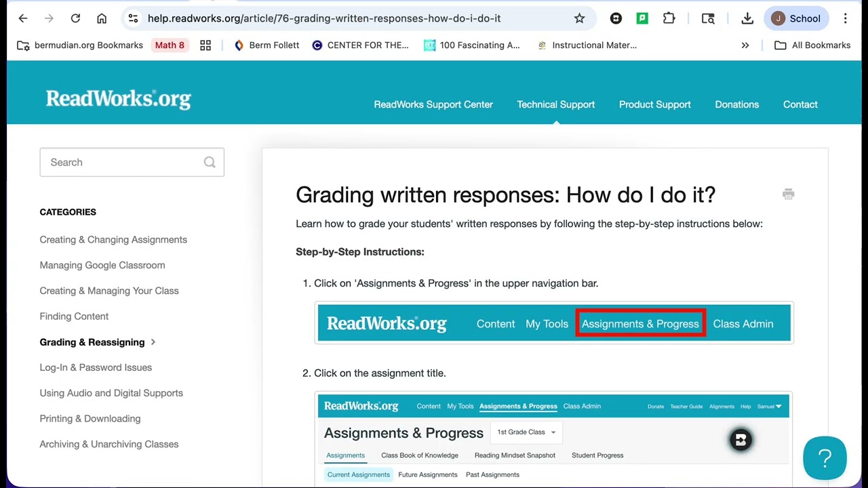The width and height of the screenshot is (868, 488).
Task: View site information icon in address bar
Action: click(x=133, y=18)
